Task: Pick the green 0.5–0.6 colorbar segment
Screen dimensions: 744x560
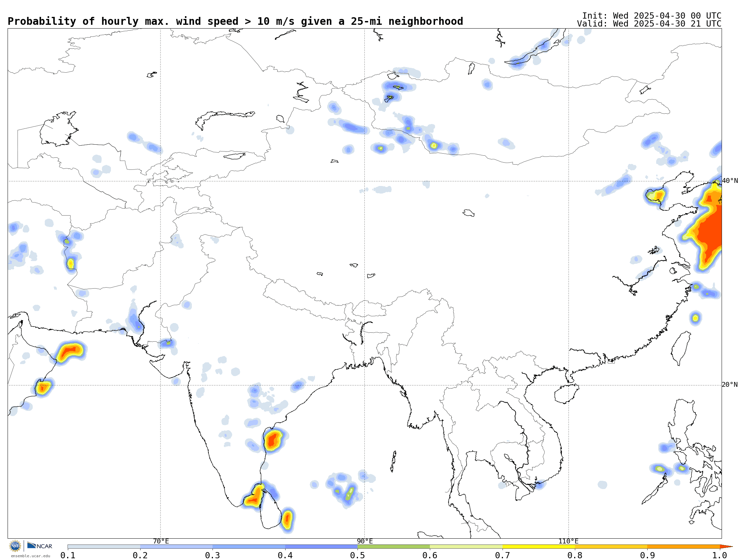Action: [394, 547]
